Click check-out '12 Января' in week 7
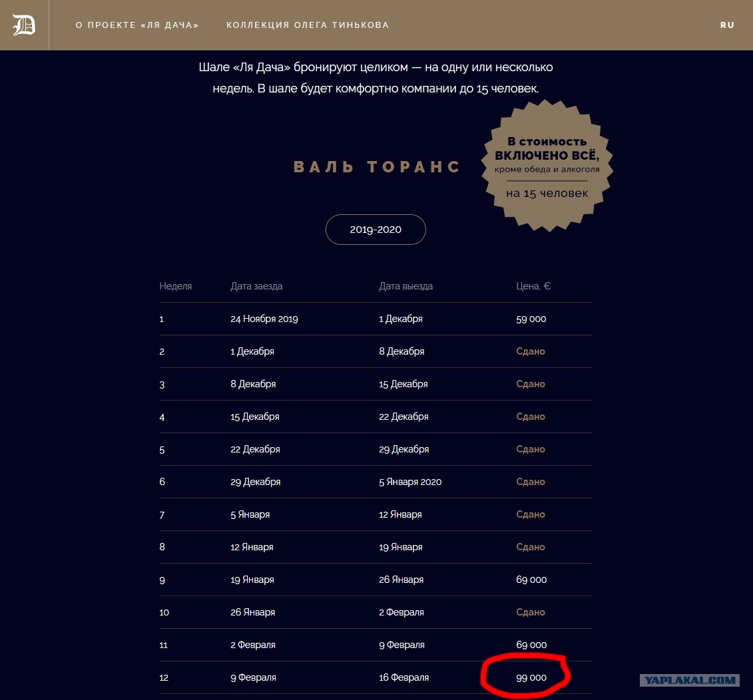Viewport: 753px width, 700px height. (400, 514)
